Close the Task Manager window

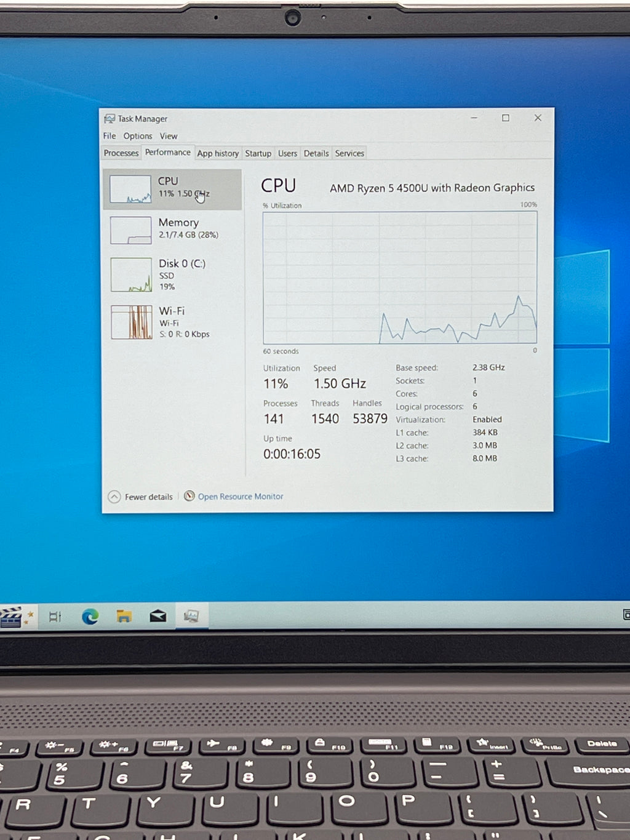coord(538,118)
